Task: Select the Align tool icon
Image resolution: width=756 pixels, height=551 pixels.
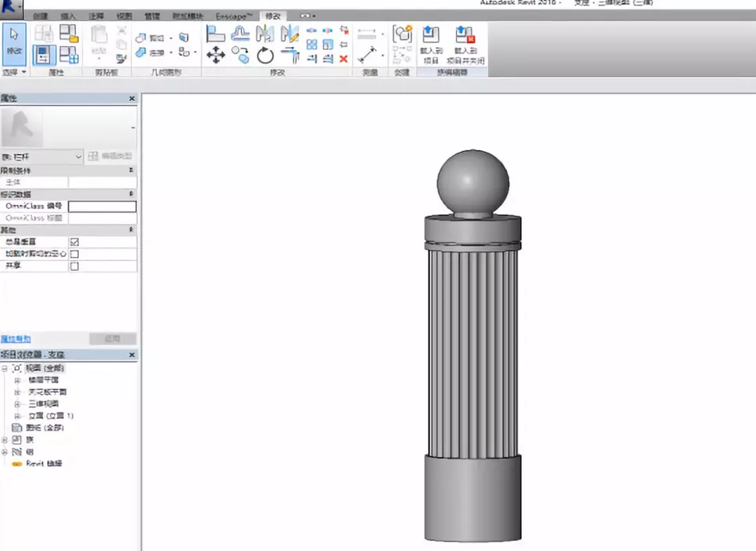Action: tap(216, 33)
